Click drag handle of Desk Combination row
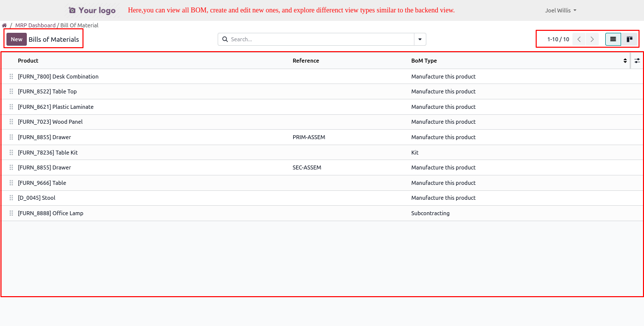Viewport: 644px width, 326px height. coord(11,77)
